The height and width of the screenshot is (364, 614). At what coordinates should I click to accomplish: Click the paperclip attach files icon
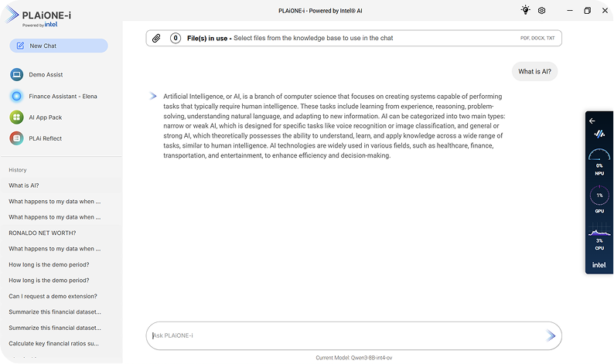click(x=156, y=38)
